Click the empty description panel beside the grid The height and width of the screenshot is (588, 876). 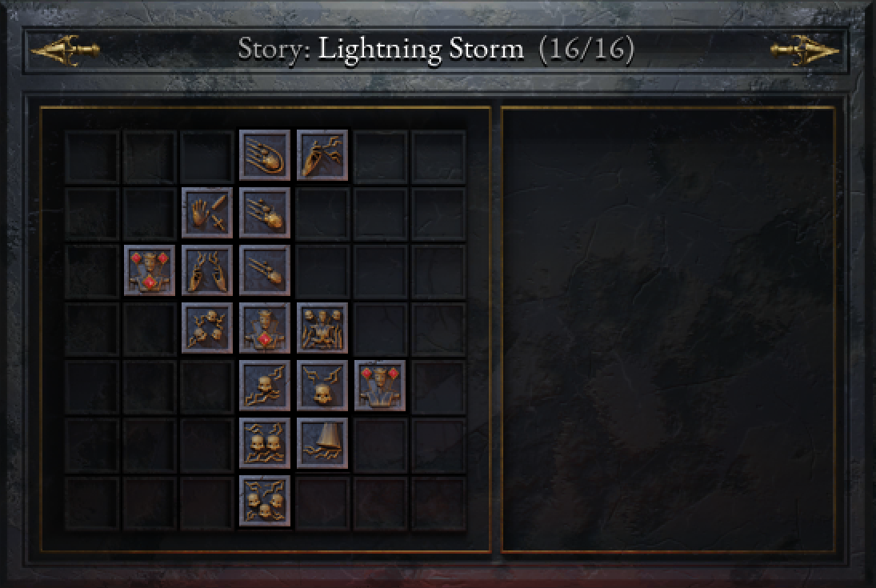click(x=668, y=330)
